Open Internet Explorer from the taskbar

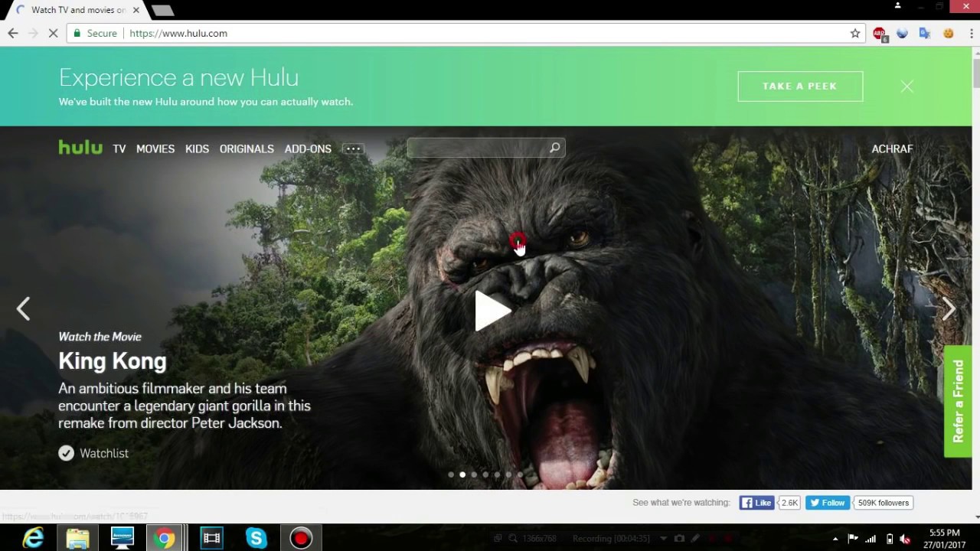[33, 538]
